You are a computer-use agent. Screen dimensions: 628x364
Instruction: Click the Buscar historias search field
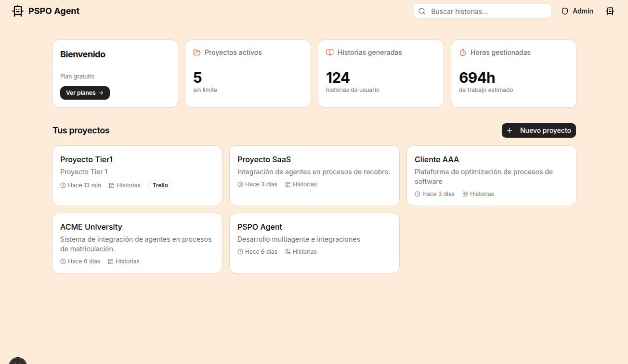[482, 11]
